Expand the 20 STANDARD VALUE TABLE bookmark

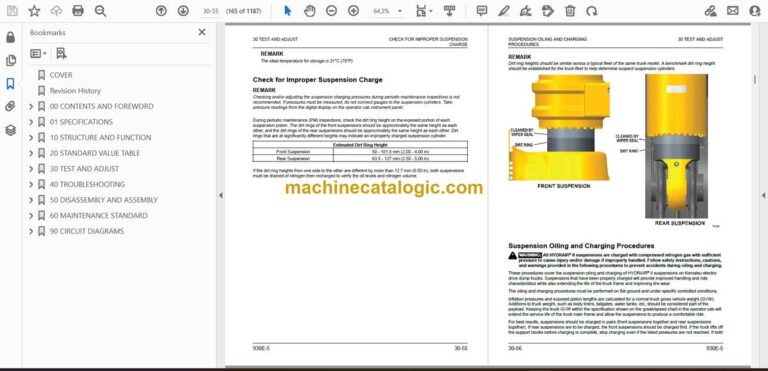pos(31,153)
